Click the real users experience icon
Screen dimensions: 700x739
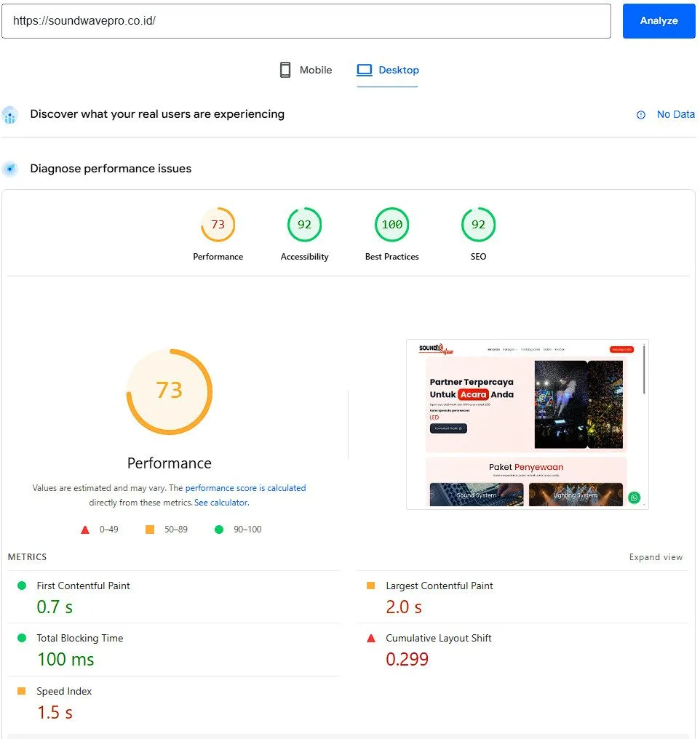10,115
